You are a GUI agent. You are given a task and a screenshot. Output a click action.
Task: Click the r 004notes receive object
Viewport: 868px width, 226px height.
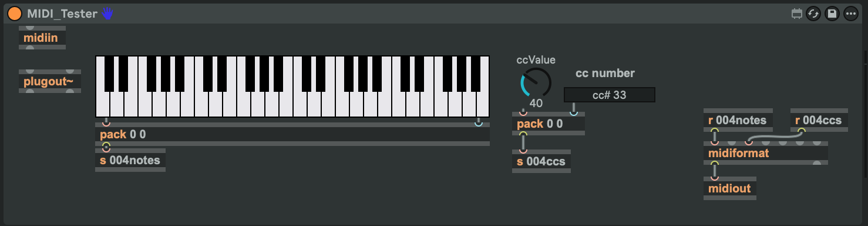tap(738, 120)
